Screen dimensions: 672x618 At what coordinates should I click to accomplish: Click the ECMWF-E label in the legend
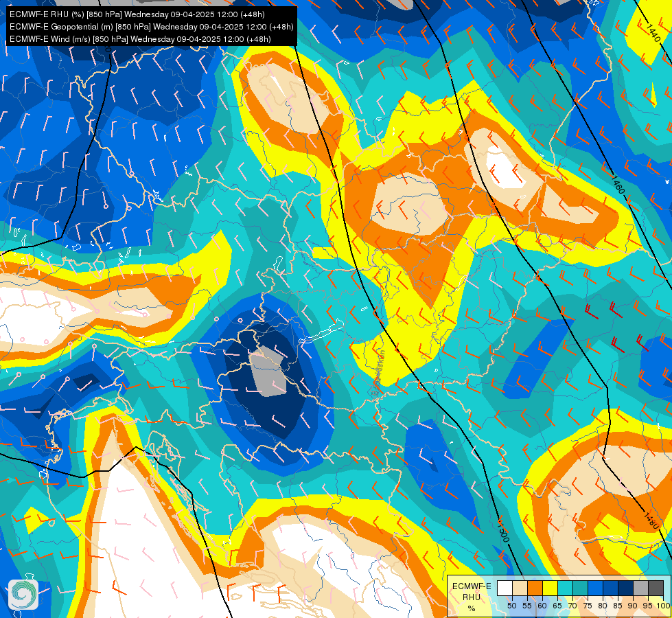(472, 586)
